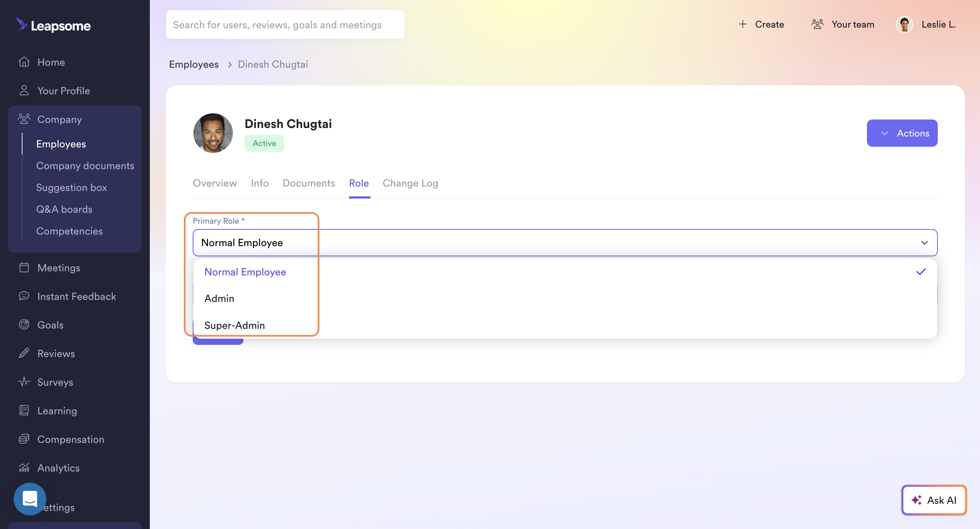Click the Goals label
This screenshot has width=980, height=529.
click(51, 325)
